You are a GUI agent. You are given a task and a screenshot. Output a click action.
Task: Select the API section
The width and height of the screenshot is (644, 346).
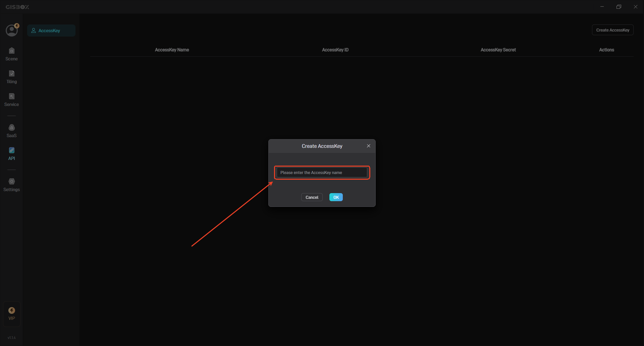click(x=11, y=153)
